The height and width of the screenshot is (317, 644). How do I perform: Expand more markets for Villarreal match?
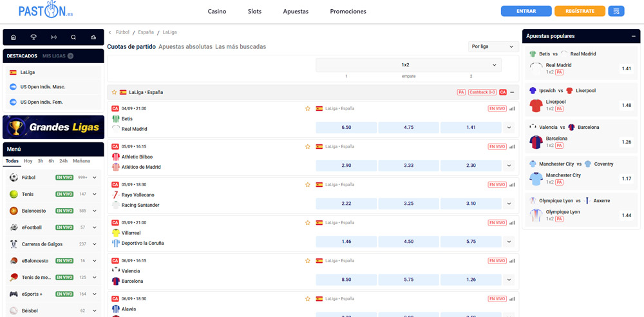509,242
